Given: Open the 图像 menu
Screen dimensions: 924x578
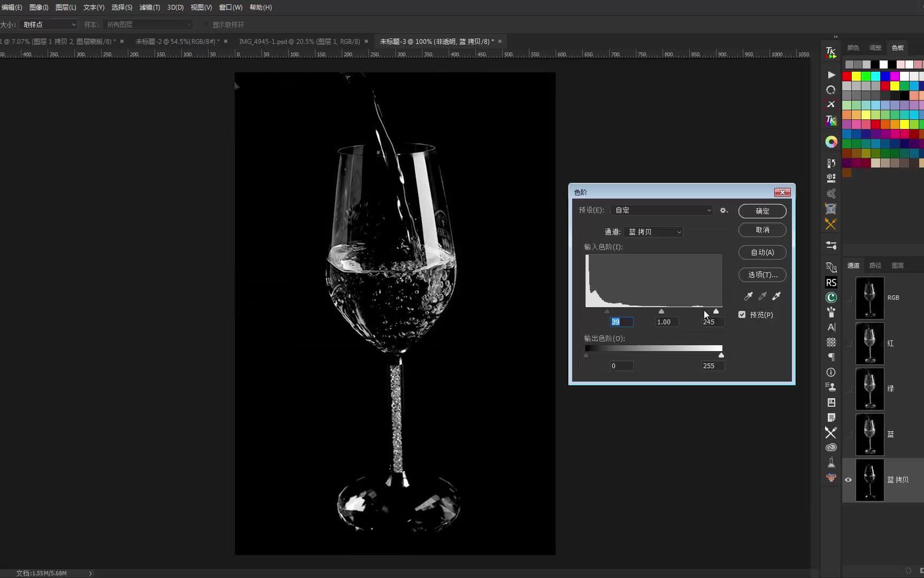Looking at the screenshot, I should point(38,7).
